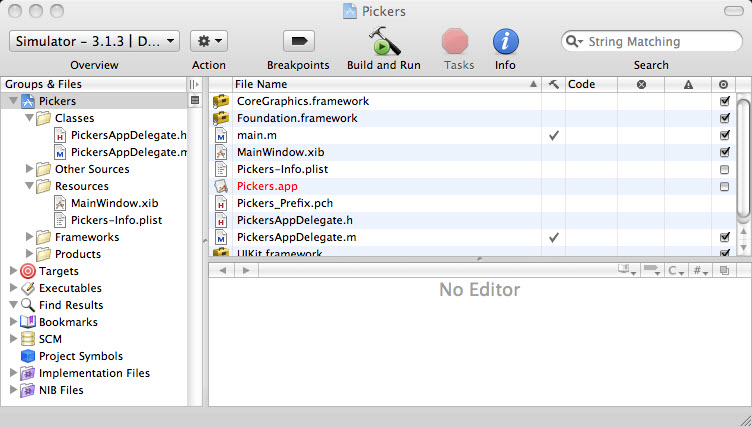Select MainWindow.xib in Resources folder

point(115,203)
